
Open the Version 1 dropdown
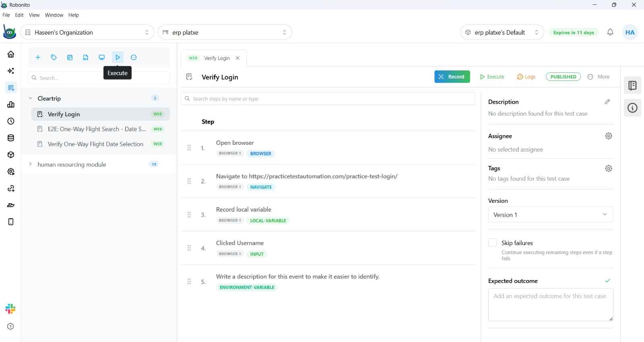tap(551, 214)
